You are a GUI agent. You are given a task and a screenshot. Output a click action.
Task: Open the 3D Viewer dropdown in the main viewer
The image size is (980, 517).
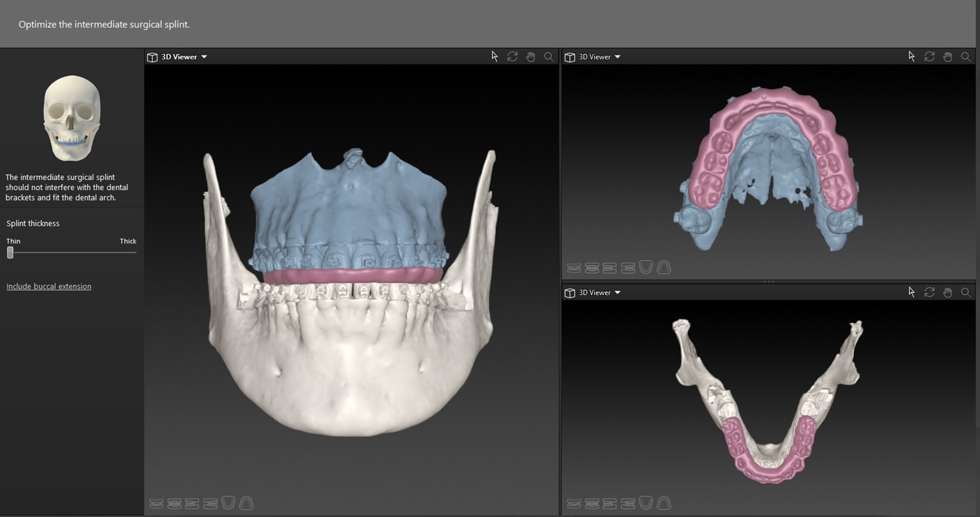(x=204, y=57)
